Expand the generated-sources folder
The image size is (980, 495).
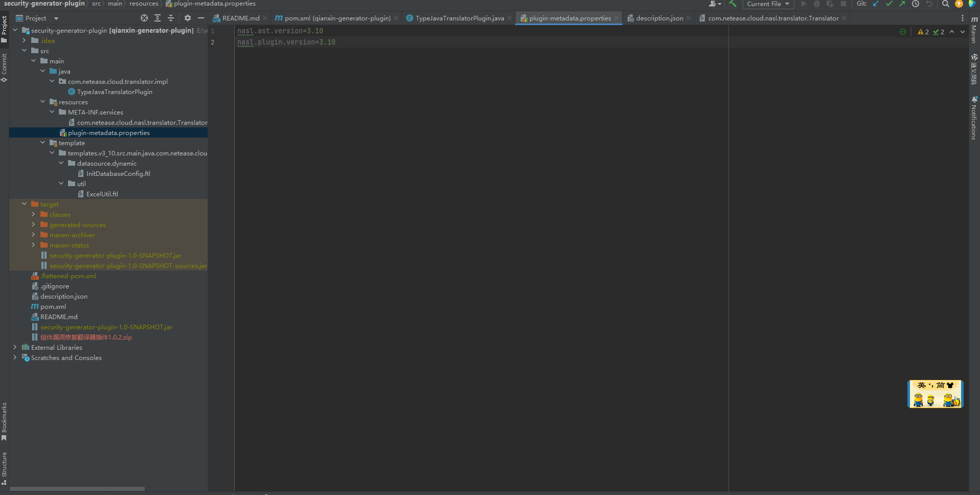click(x=34, y=224)
